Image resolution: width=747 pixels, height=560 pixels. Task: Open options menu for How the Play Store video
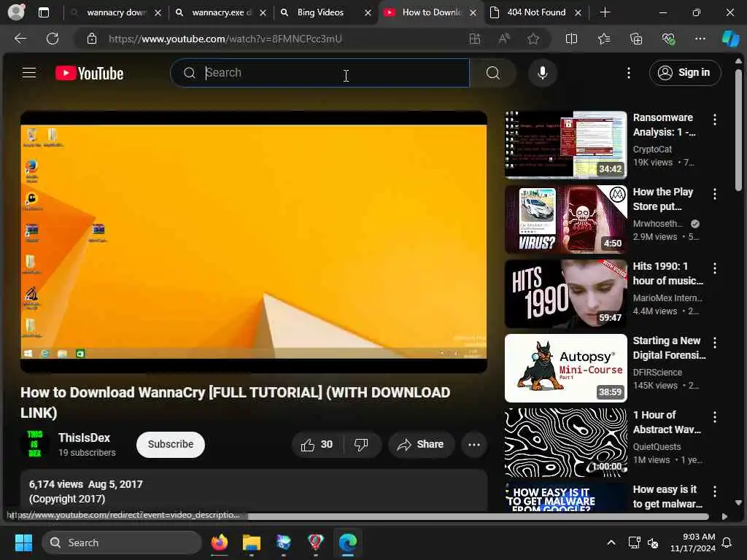715,194
